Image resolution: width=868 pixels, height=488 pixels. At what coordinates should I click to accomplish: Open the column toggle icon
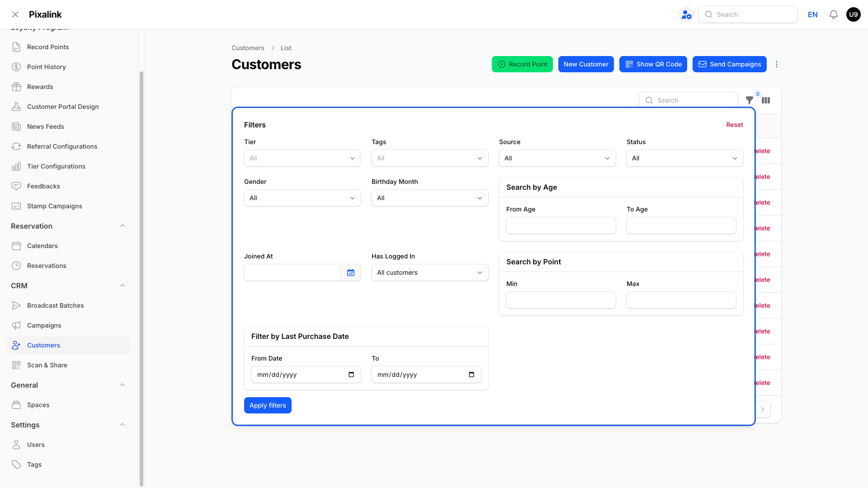point(766,100)
